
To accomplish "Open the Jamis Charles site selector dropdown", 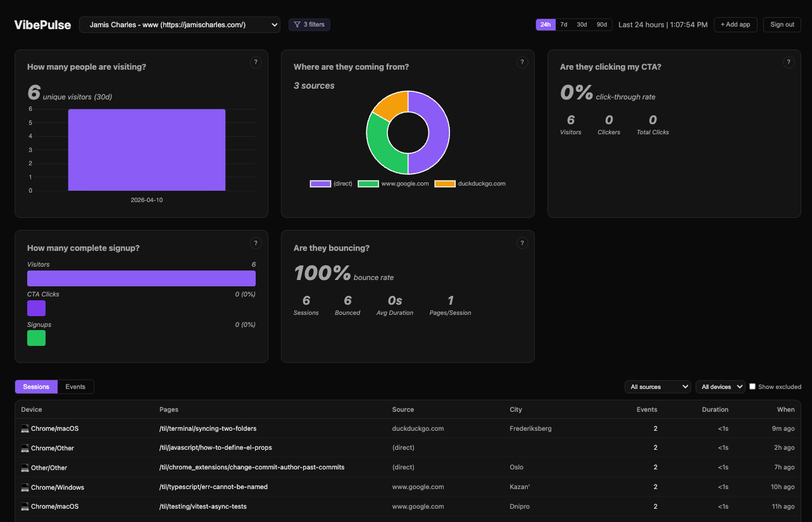I will point(179,24).
